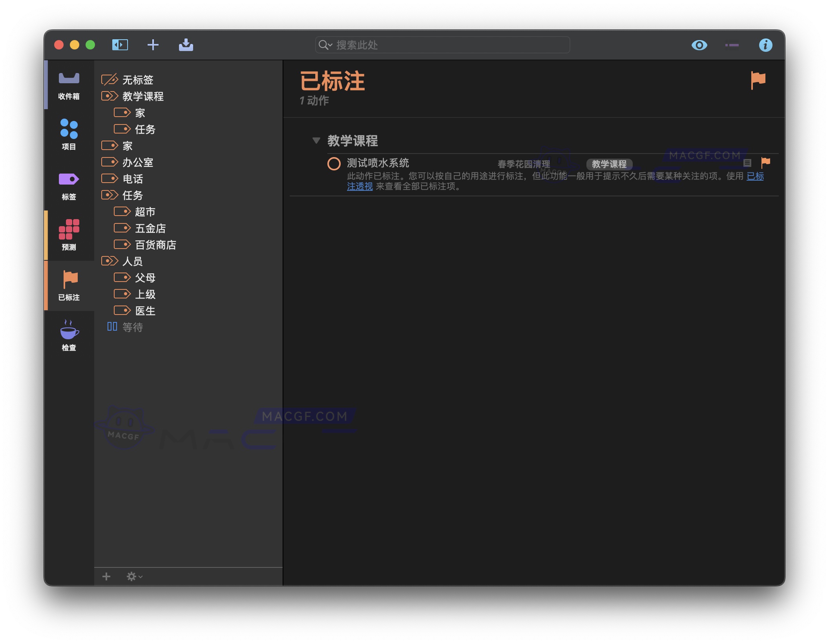Click the view options eye icon
The width and height of the screenshot is (829, 644).
[699, 45]
